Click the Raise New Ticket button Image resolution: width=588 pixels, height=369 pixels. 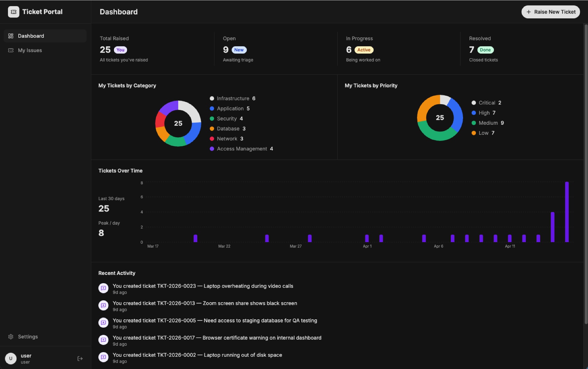coord(550,12)
